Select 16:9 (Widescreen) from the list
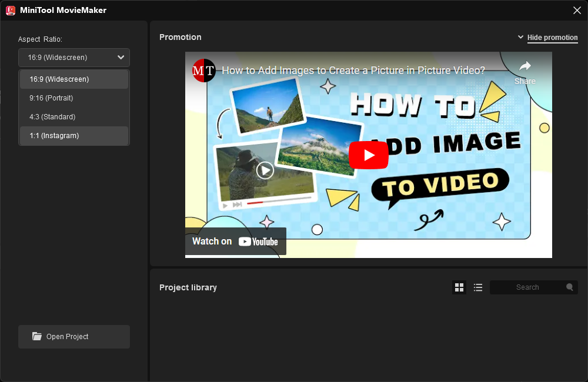The image size is (588, 382). tap(74, 79)
